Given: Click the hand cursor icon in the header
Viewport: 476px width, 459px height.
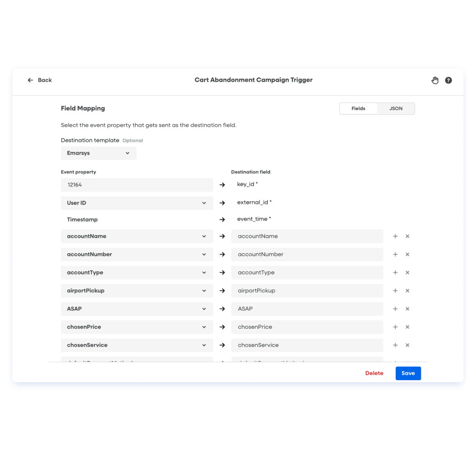Looking at the screenshot, I should tap(435, 80).
